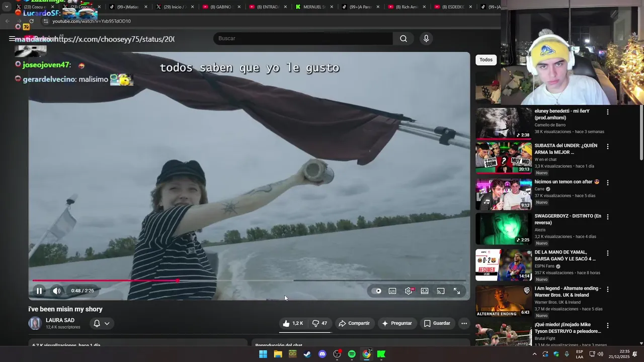Open the Windows Start menu
The height and width of the screenshot is (362, 644).
[263, 354]
